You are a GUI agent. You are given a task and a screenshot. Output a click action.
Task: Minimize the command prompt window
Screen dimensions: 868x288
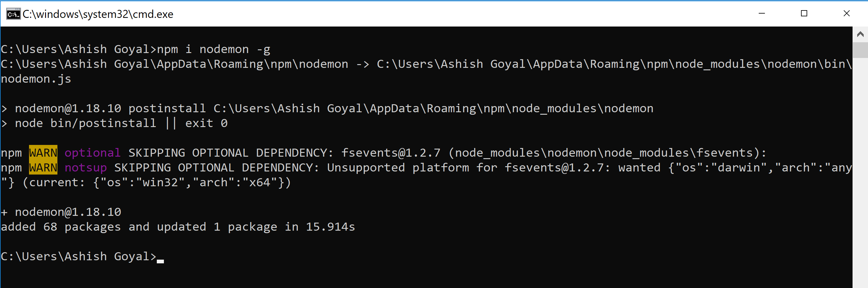pos(762,14)
